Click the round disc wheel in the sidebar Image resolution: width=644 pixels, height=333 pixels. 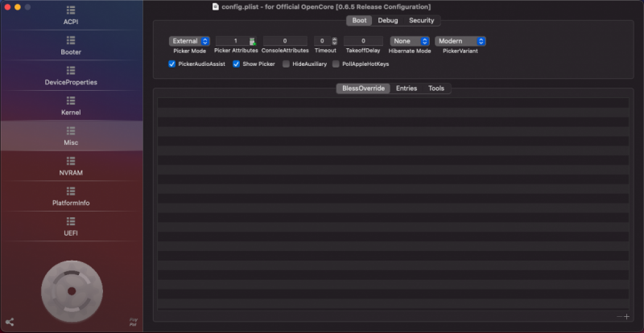(x=72, y=291)
